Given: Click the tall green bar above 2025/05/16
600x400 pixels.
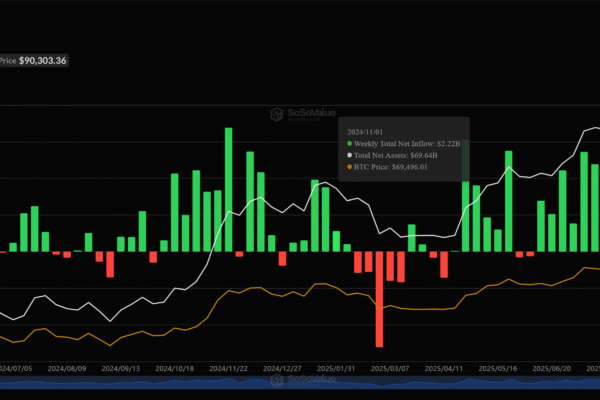Looking at the screenshot, I should (x=509, y=202).
